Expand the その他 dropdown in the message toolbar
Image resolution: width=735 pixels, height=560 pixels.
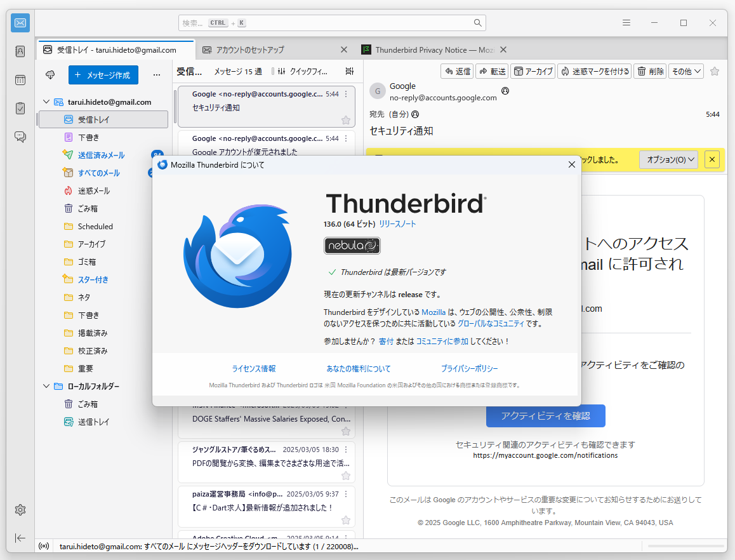(686, 70)
